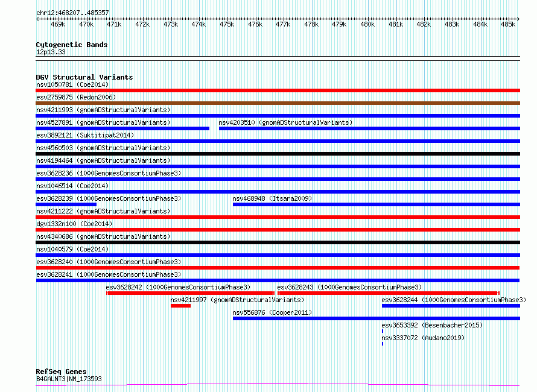Viewport: 537px width, 392px height.
Task: Select the nsv4211997 gnomAD variant label
Action: pyautogui.click(x=237, y=300)
